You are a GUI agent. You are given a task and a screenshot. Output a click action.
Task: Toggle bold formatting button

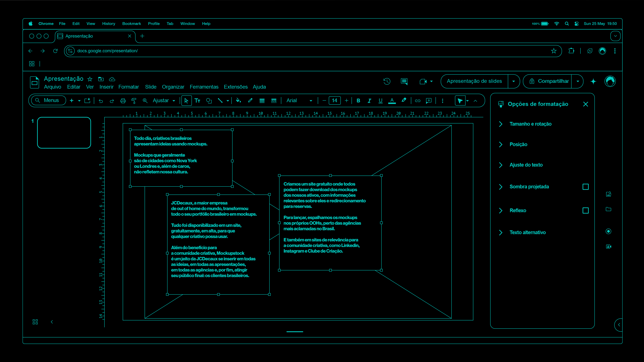[358, 101]
